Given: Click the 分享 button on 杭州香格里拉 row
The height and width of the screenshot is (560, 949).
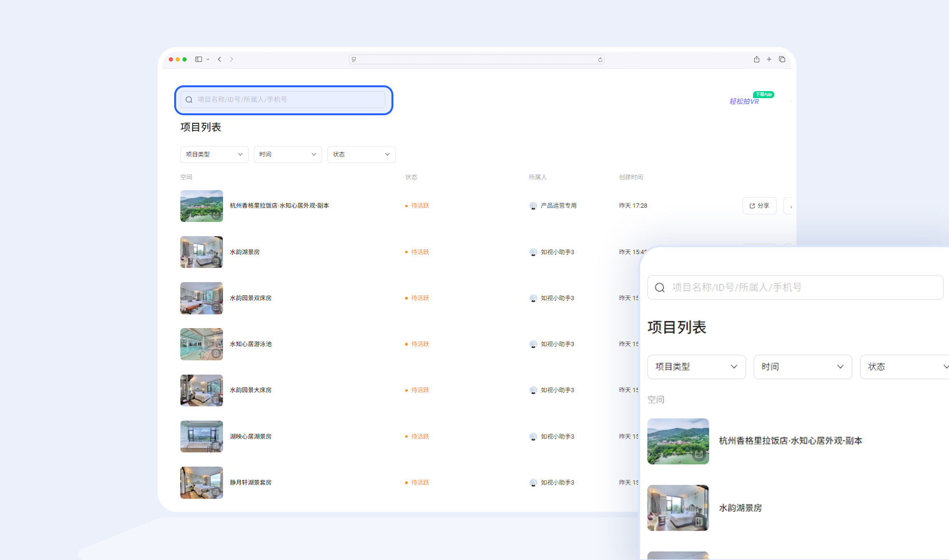Looking at the screenshot, I should [x=759, y=206].
